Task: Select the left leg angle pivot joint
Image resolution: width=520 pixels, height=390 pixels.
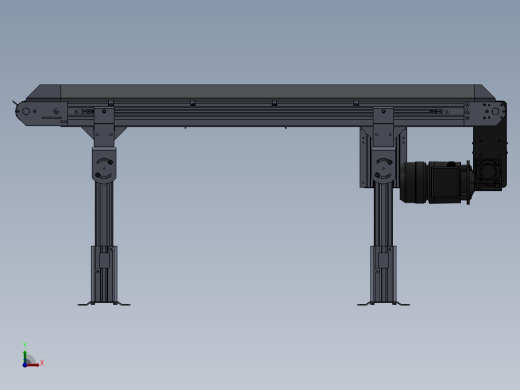Action: [x=104, y=166]
